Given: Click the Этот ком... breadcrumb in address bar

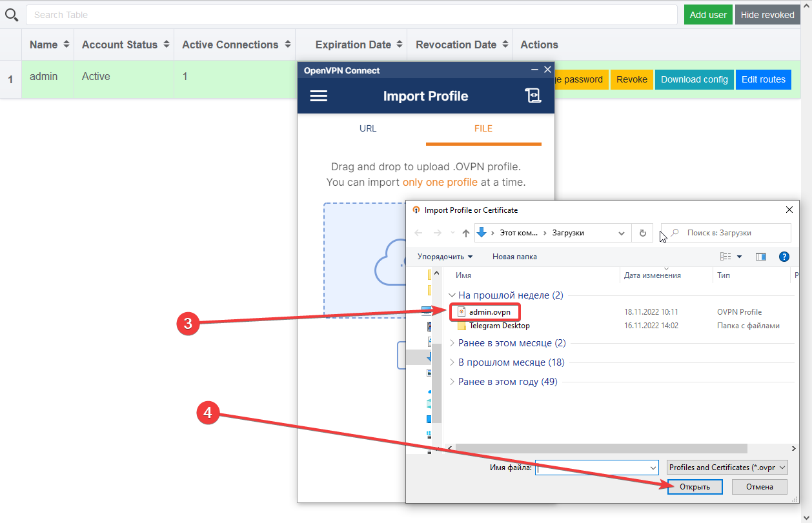Looking at the screenshot, I should coord(520,233).
